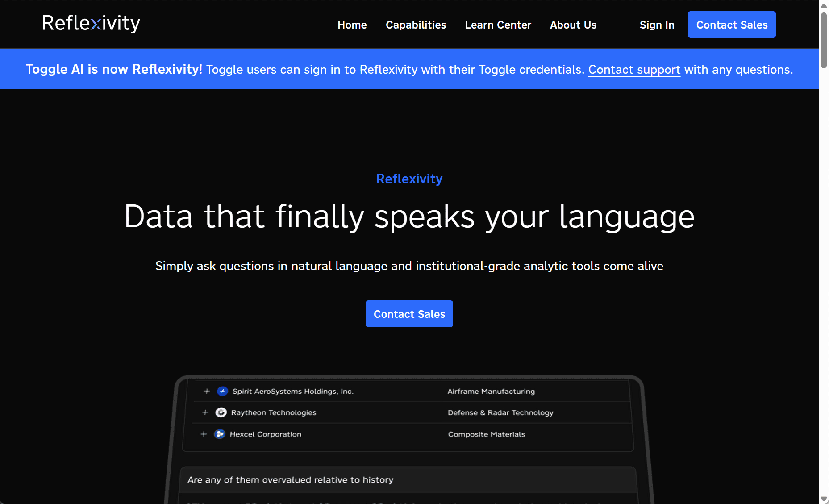Click the Reflexivity logo in header

point(91,23)
